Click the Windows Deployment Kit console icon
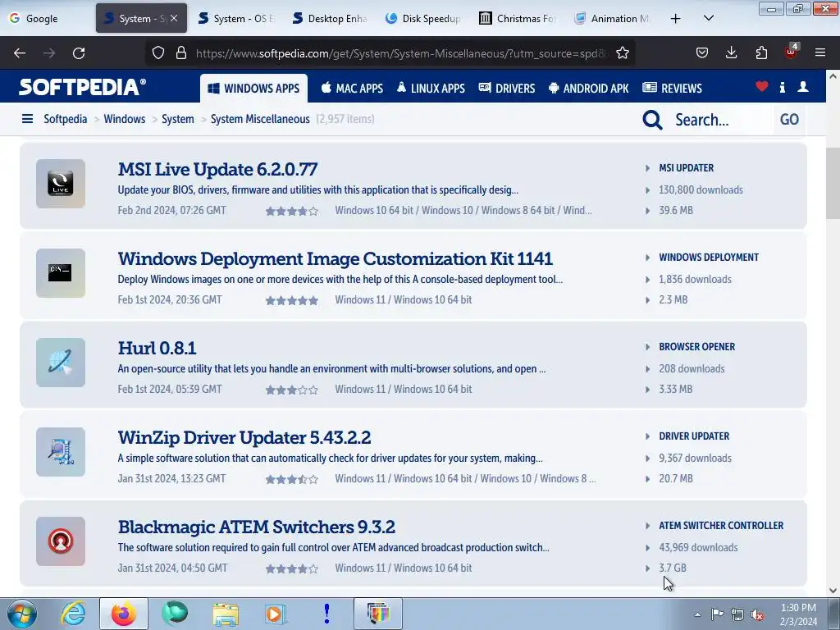 61,273
